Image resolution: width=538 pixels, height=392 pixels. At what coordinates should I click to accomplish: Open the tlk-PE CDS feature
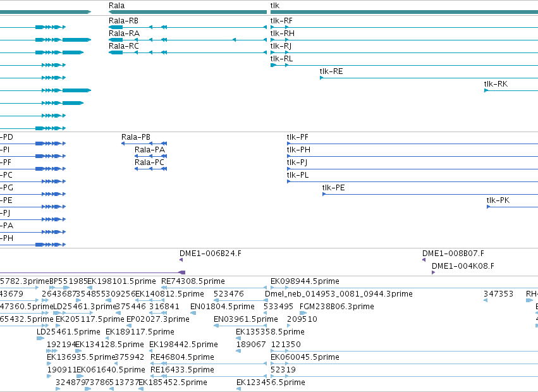click(334, 188)
